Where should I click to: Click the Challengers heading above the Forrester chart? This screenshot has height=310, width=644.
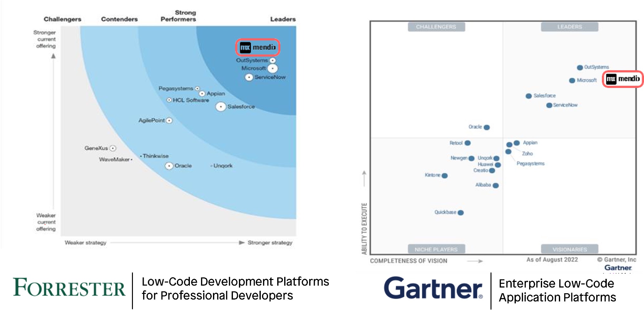[62, 19]
